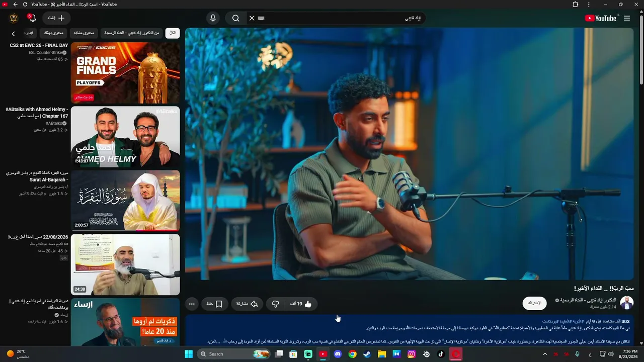Start voice search with microphone icon
The height and width of the screenshot is (362, 644).
tap(213, 18)
